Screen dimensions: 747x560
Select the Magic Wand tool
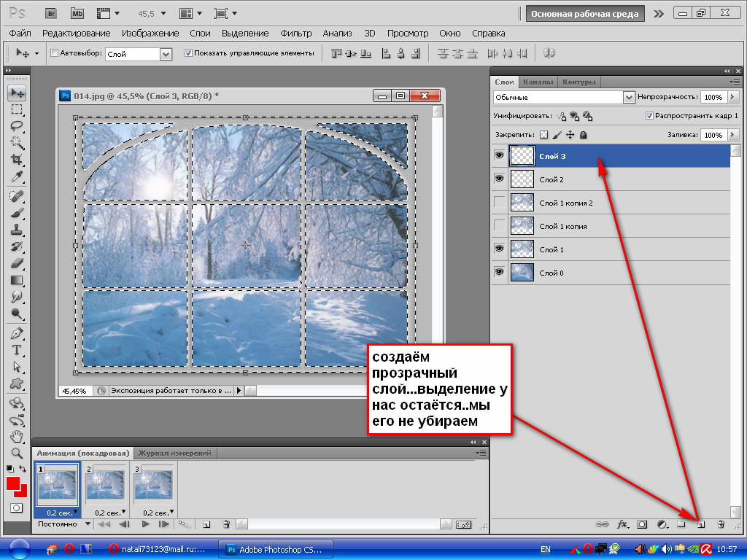(x=18, y=143)
